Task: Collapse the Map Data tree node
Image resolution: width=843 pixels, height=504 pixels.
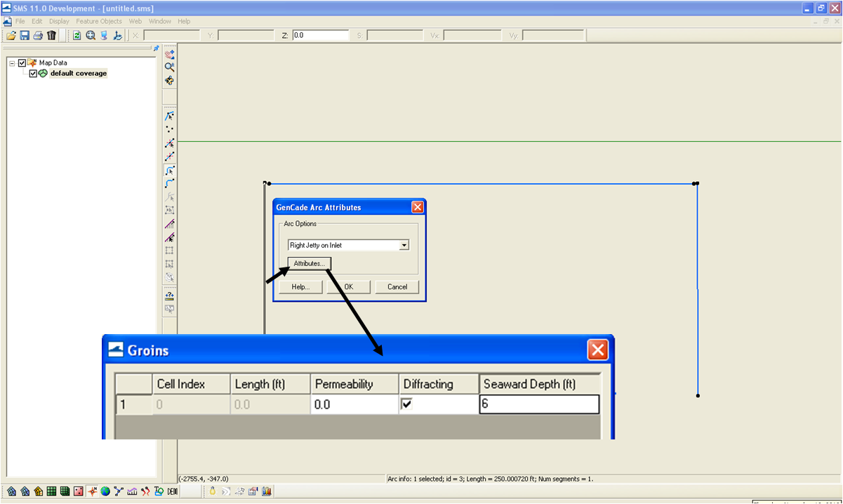Action: click(12, 62)
